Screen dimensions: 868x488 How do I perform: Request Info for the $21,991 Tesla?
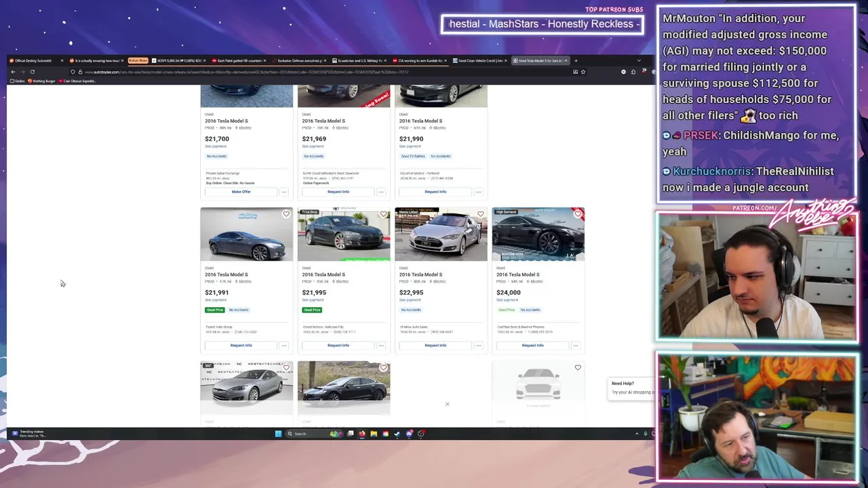pyautogui.click(x=241, y=346)
